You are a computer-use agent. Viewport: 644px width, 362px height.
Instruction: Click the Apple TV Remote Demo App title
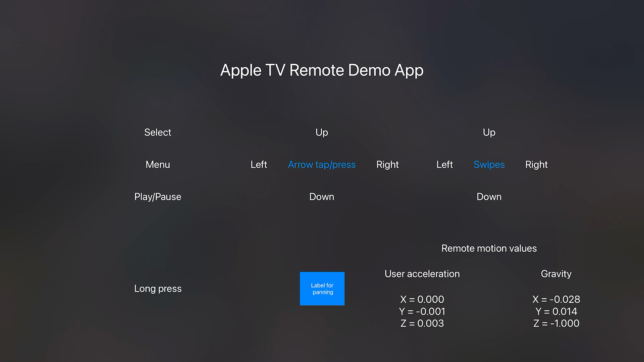[x=322, y=70]
